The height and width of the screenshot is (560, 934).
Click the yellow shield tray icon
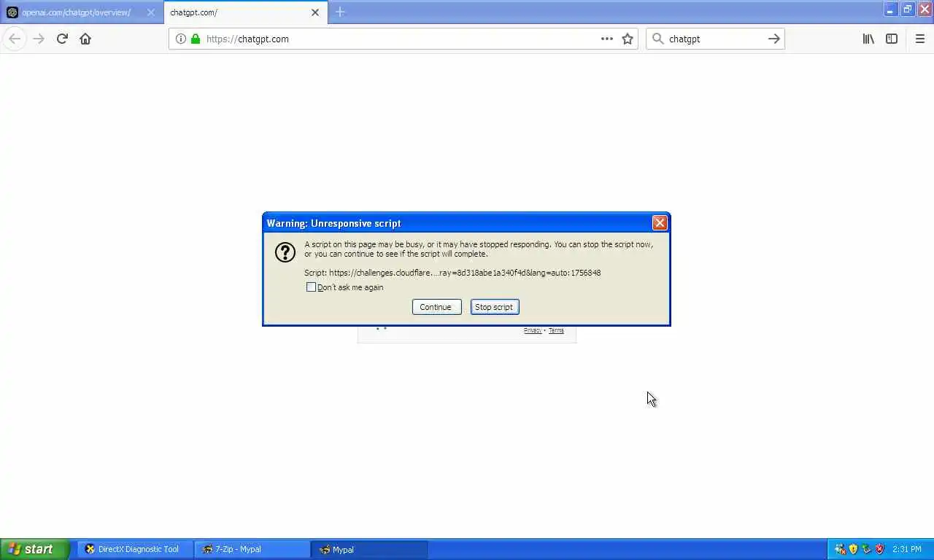[853, 549]
